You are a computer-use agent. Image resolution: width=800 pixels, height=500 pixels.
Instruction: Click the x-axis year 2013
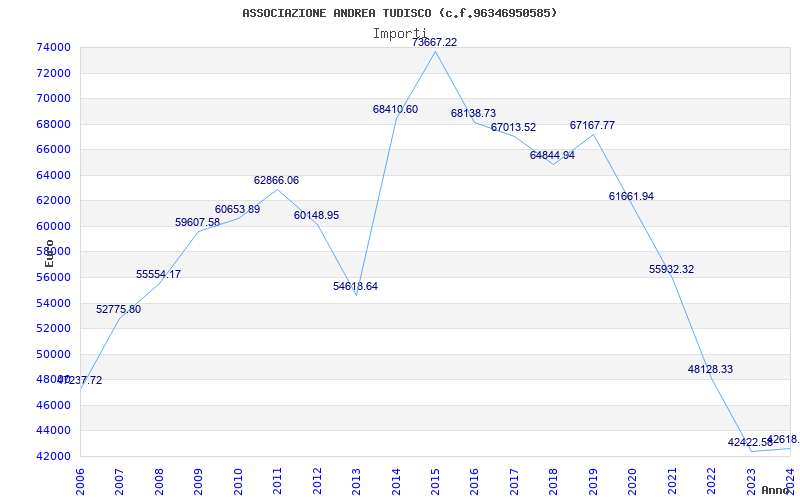point(356,481)
